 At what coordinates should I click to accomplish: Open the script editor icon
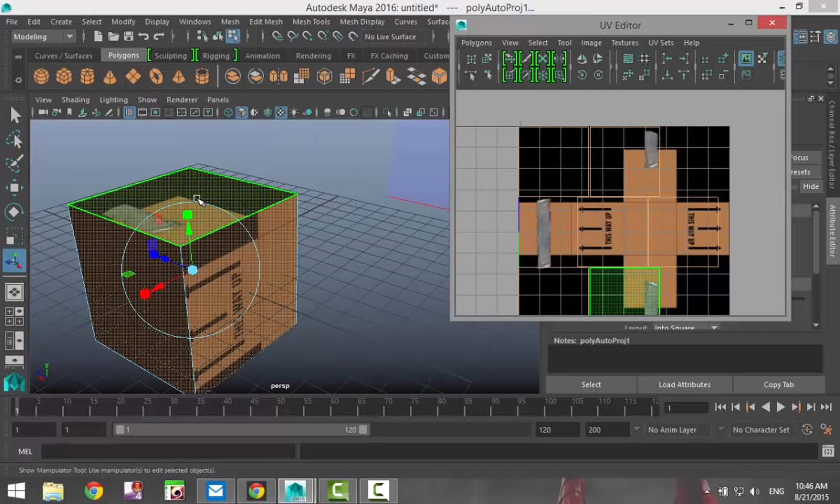tap(828, 451)
